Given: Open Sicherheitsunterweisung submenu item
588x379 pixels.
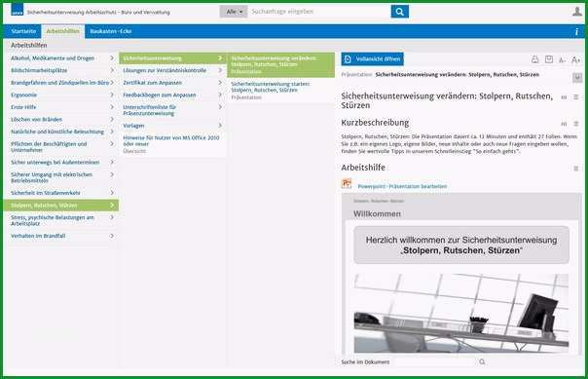Looking at the screenshot, I should point(172,58).
